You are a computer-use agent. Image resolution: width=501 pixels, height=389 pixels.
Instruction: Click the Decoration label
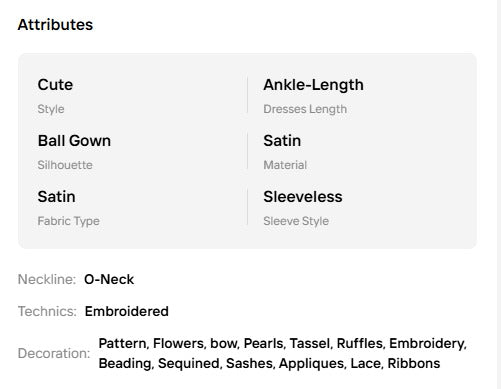[54, 353]
